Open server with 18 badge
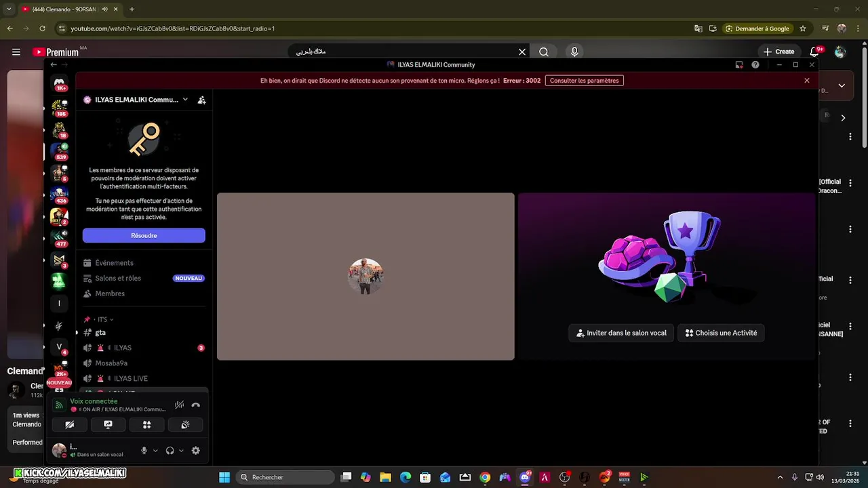This screenshot has height=488, width=868. (60, 129)
